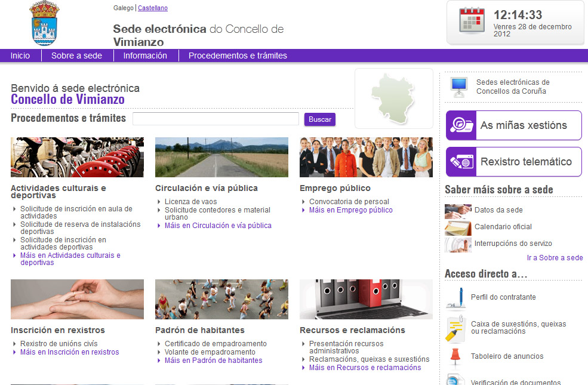Click the As miñas xestións folder icon
The width and height of the screenshot is (588, 385).
461,125
